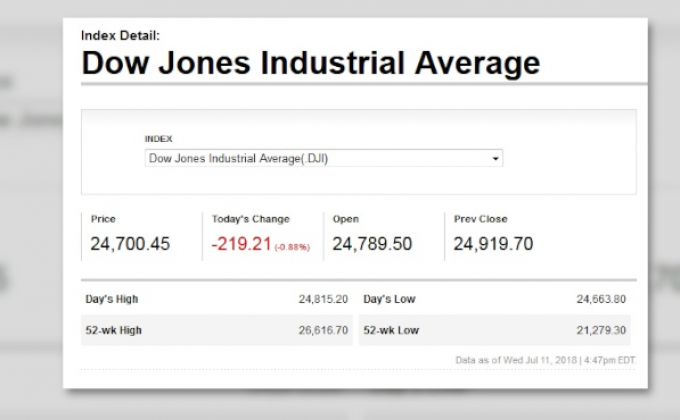Click the 52-wk Low row label

[391, 329]
